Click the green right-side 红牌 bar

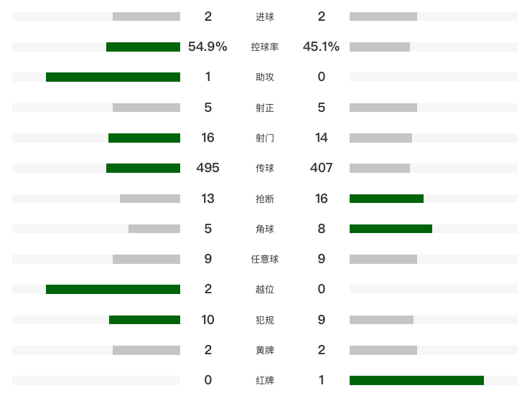point(416,380)
